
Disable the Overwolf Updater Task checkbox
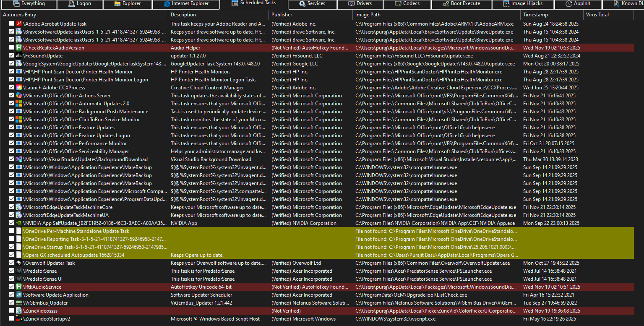point(11,263)
